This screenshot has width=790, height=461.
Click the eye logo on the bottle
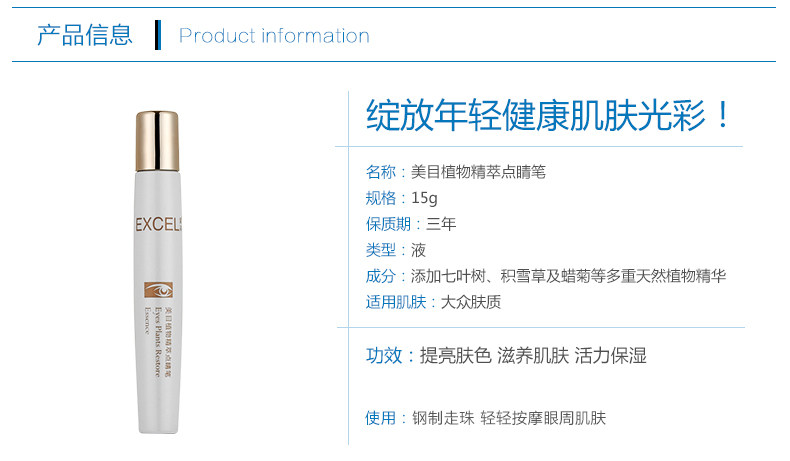tap(158, 290)
